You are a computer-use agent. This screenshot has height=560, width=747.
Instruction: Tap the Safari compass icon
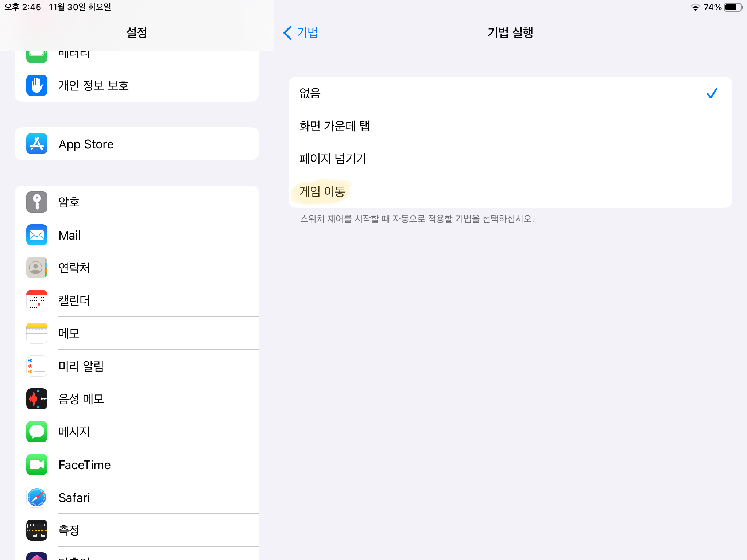(37, 497)
